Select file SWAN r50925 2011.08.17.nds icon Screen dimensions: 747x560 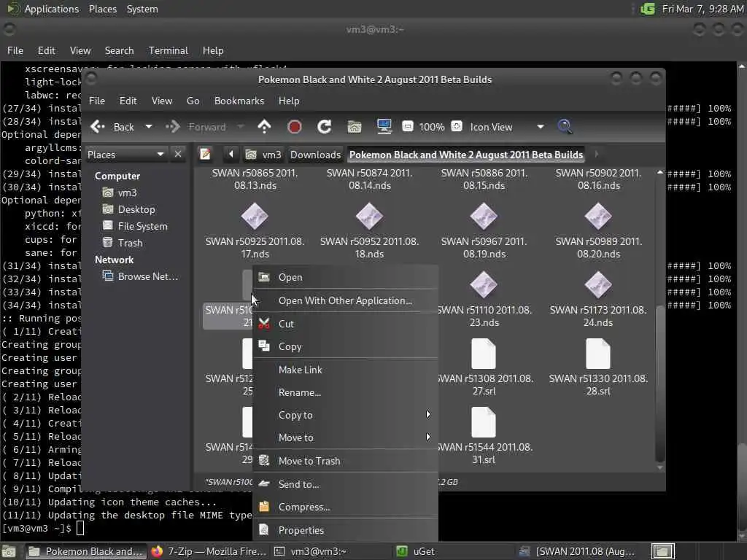coord(255,217)
